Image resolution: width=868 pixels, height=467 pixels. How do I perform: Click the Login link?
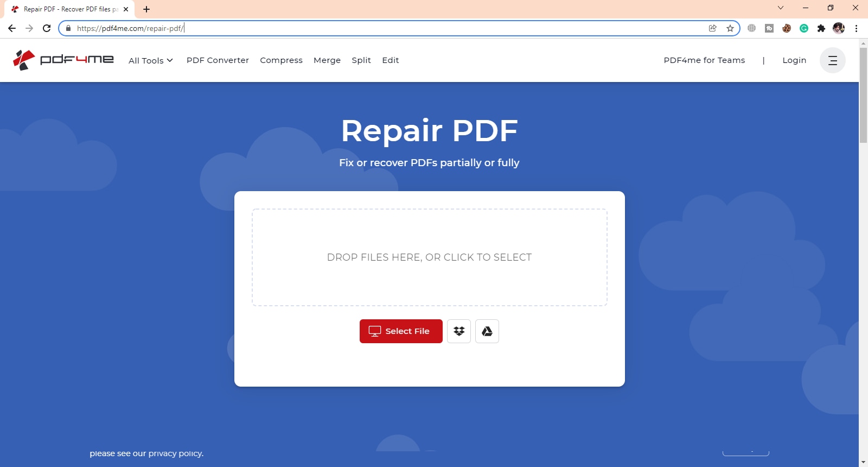(x=794, y=60)
